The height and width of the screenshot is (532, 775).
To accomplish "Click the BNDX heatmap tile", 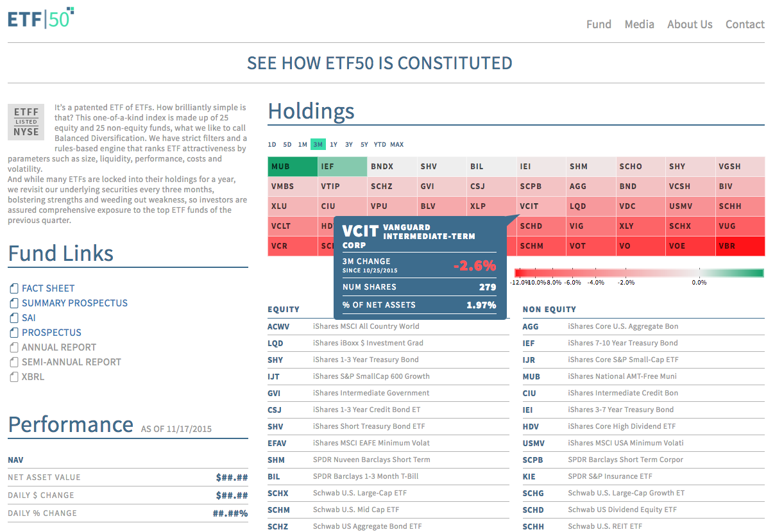I will [392, 167].
